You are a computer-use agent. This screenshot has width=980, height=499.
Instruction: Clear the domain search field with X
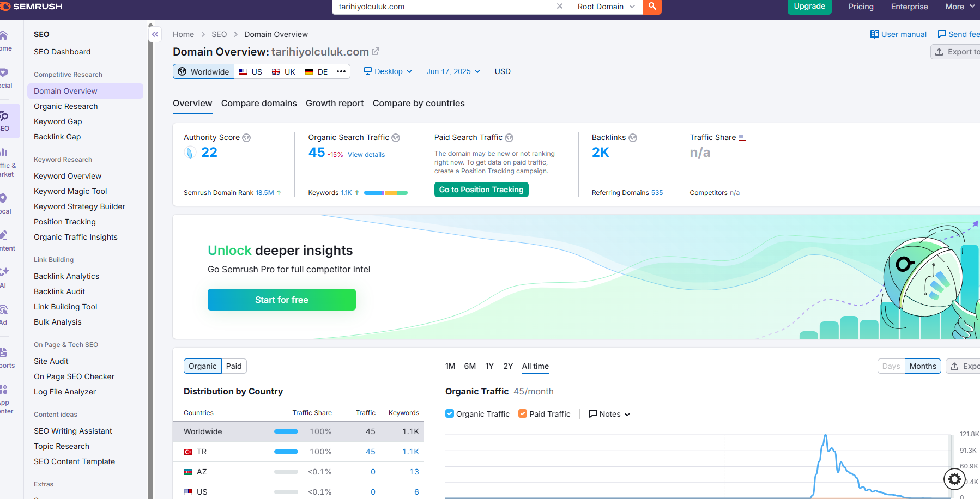(560, 7)
